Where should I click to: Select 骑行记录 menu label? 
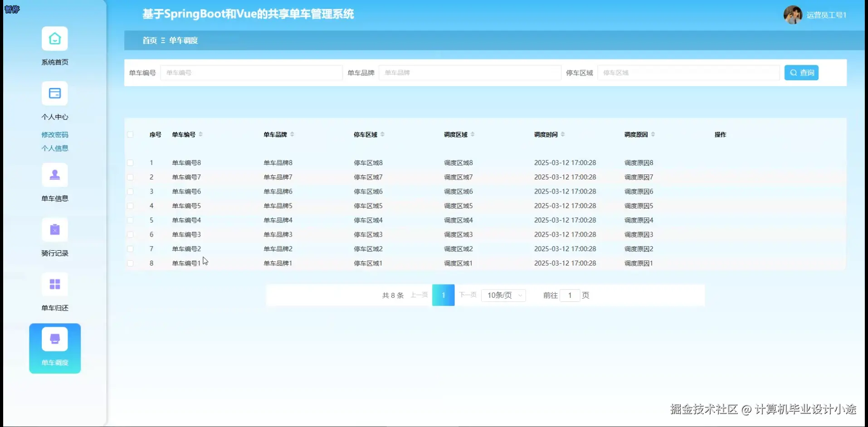[x=55, y=253]
